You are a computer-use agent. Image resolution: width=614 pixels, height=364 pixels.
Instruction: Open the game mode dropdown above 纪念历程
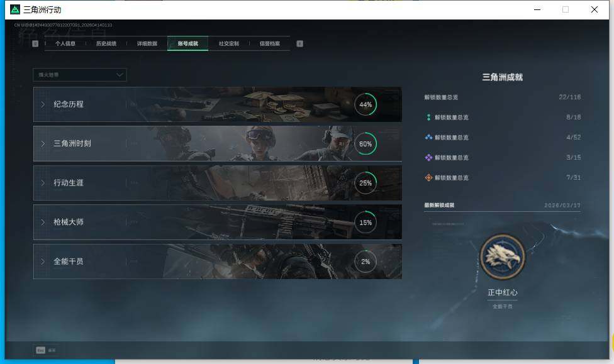(x=80, y=75)
